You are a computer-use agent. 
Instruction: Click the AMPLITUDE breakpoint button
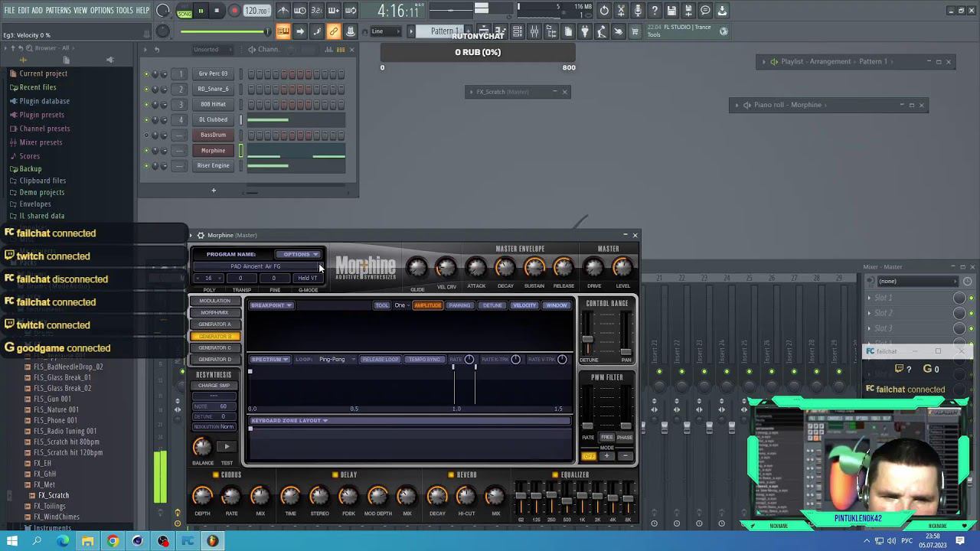427,305
